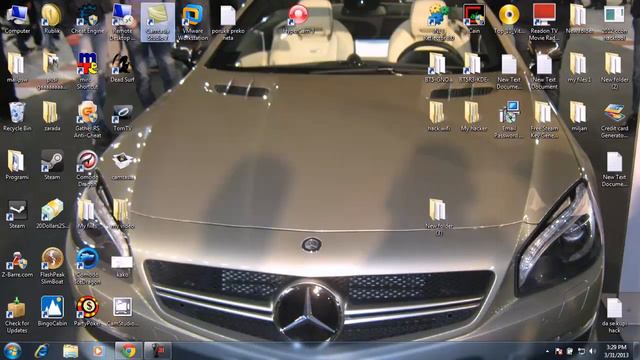Select the miljan folder

[579, 116]
